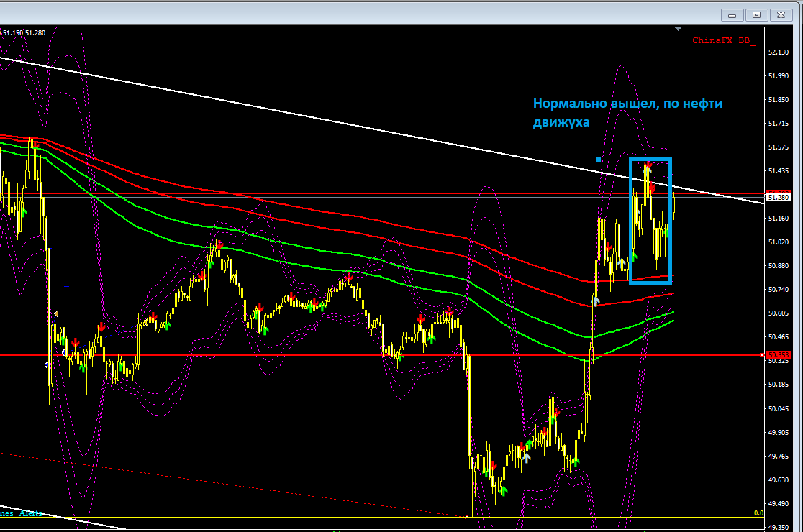Click price scale value 50.185

[779, 385]
